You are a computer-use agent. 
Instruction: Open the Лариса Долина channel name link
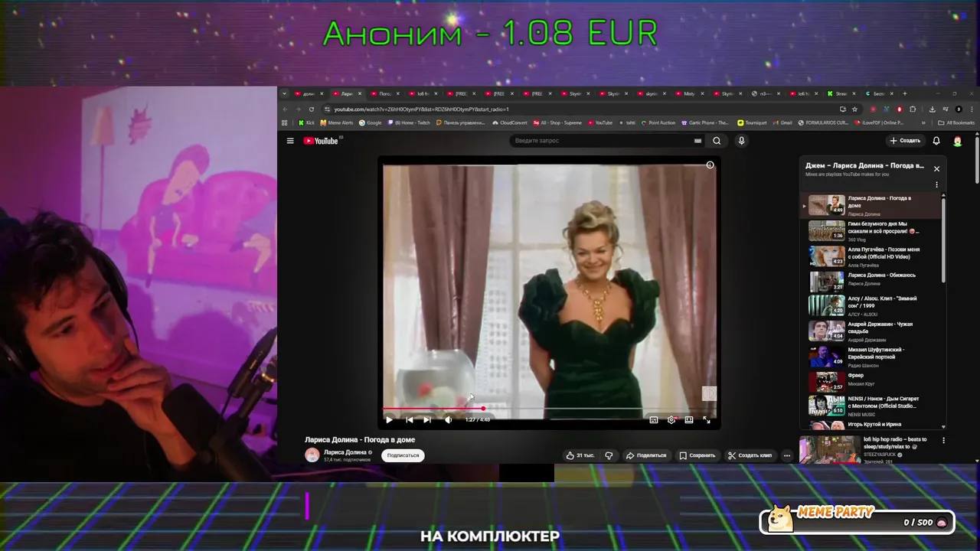pos(345,452)
